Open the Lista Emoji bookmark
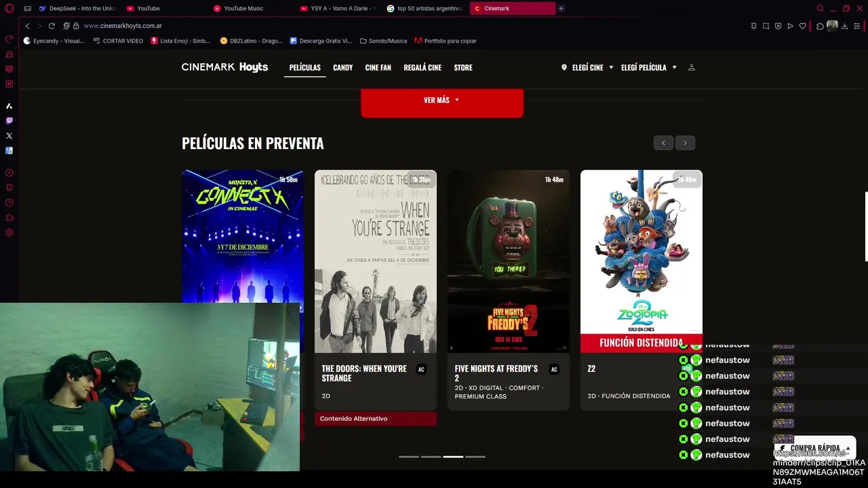 [x=180, y=41]
